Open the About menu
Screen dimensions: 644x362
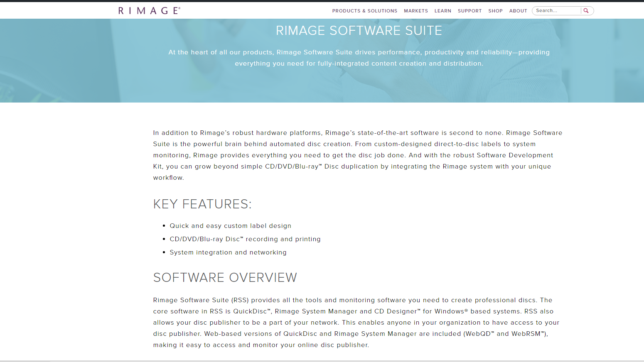[x=518, y=11]
